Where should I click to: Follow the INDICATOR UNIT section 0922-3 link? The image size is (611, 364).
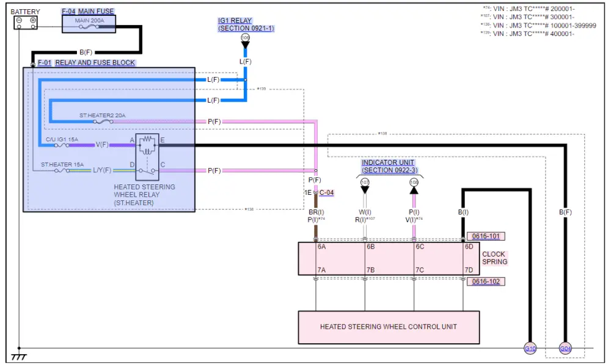[x=389, y=166]
